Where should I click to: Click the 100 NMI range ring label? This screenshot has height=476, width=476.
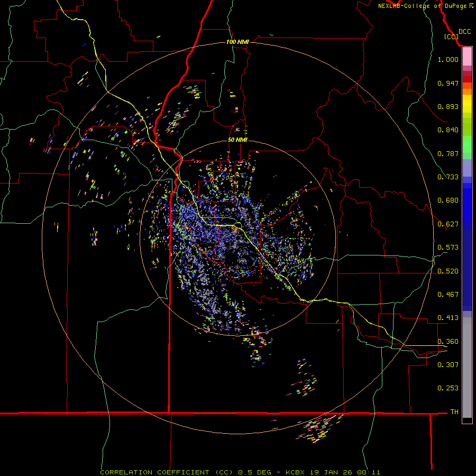[x=237, y=42]
